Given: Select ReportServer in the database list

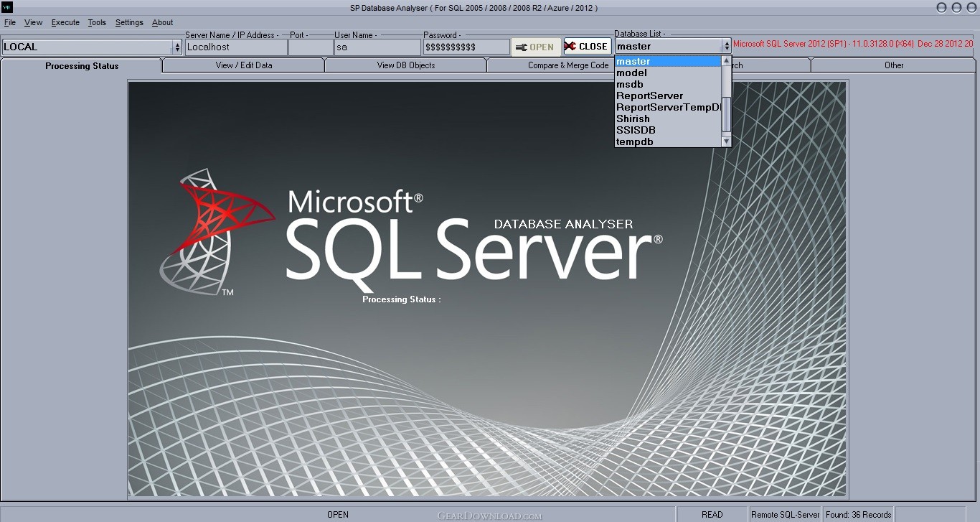Looking at the screenshot, I should click(x=668, y=95).
